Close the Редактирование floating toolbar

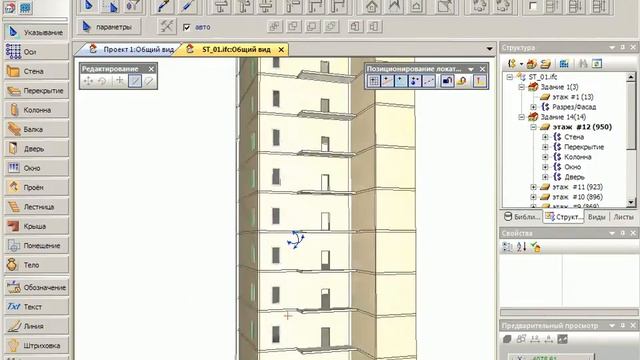[151, 69]
